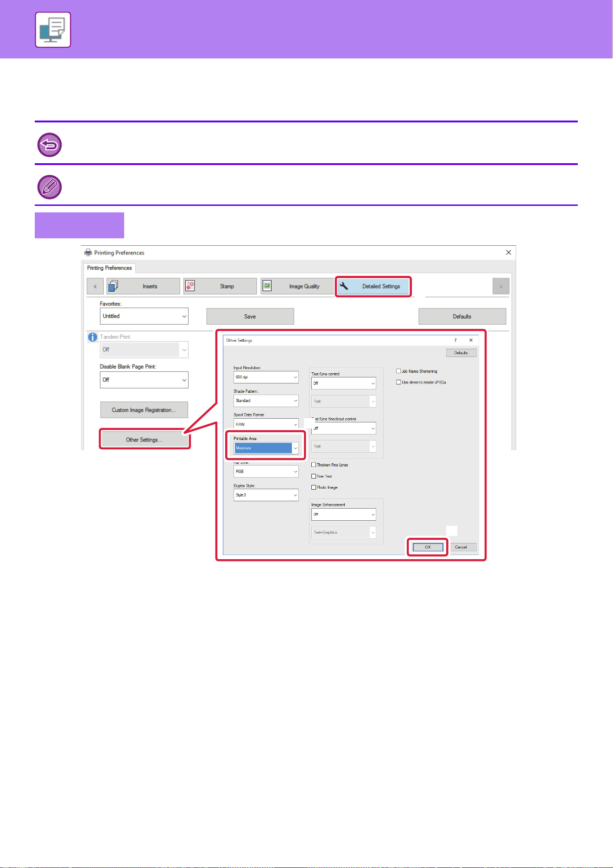Click the purple back arrow icon

tap(50, 145)
